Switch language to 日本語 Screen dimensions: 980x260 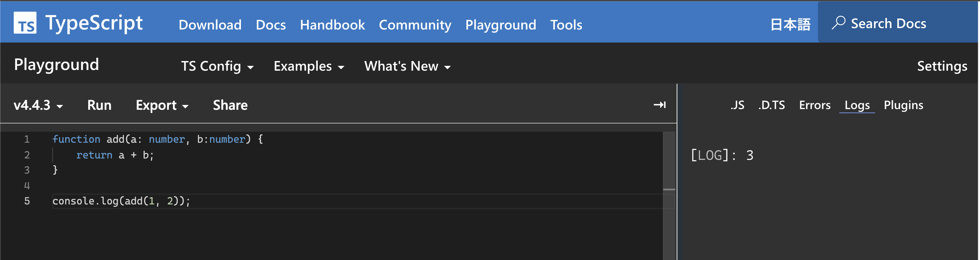click(790, 25)
